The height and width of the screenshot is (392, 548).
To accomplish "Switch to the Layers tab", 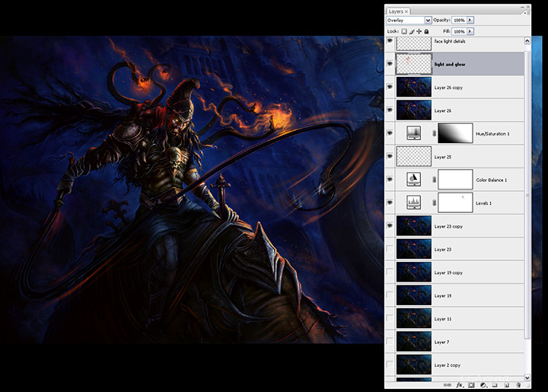I will pos(396,11).
